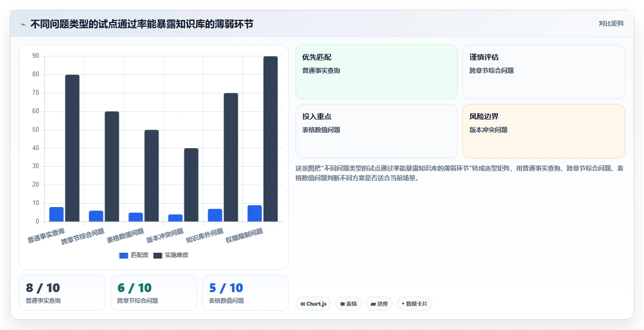Screen dimensions: 644x330
Task: Click the dark 实施难度 bar for 版本冲突问题
Action: click(191, 185)
